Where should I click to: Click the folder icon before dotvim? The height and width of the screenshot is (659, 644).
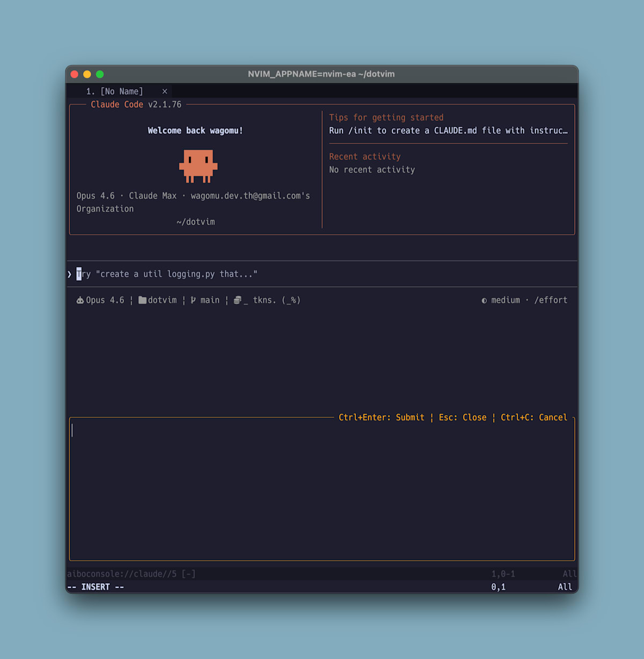coord(142,300)
